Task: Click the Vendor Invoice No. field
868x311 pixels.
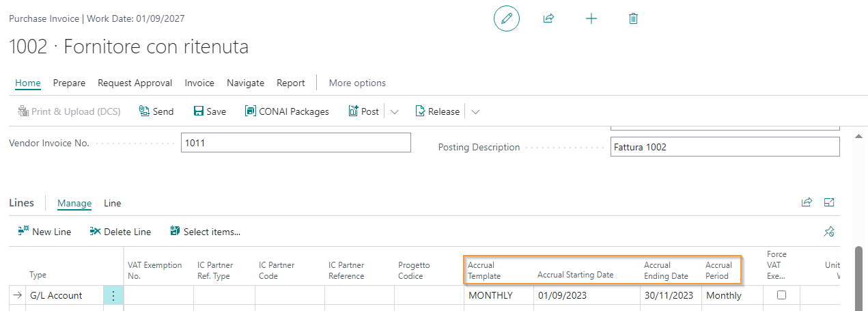Action: click(x=296, y=143)
